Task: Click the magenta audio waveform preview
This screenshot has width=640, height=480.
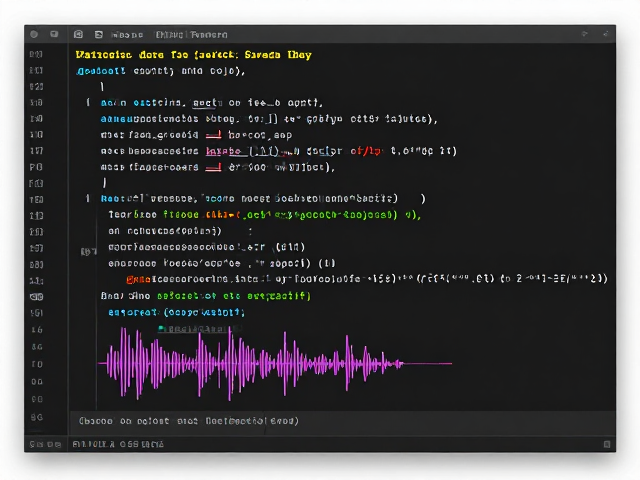Action: click(275, 363)
